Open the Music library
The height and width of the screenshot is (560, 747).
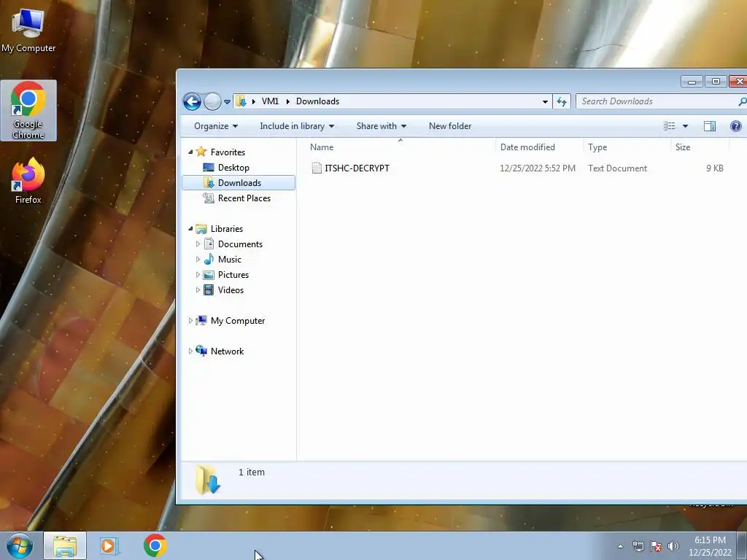point(230,260)
